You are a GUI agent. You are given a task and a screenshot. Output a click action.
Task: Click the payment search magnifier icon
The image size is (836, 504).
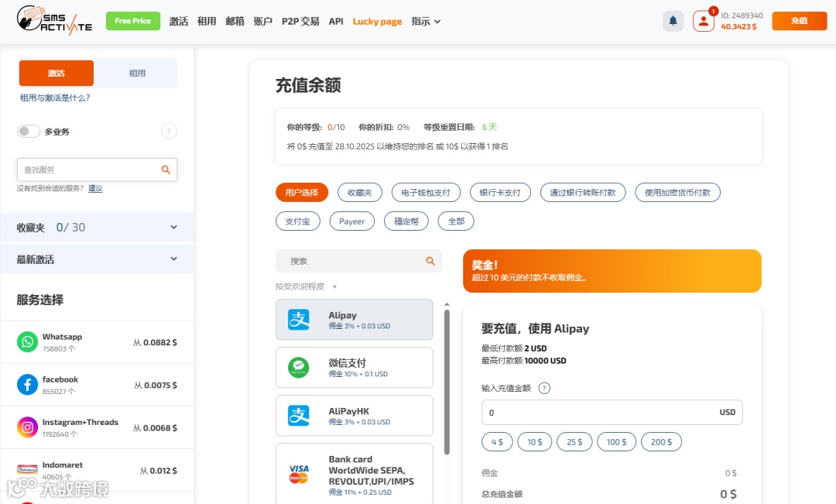[x=430, y=261]
